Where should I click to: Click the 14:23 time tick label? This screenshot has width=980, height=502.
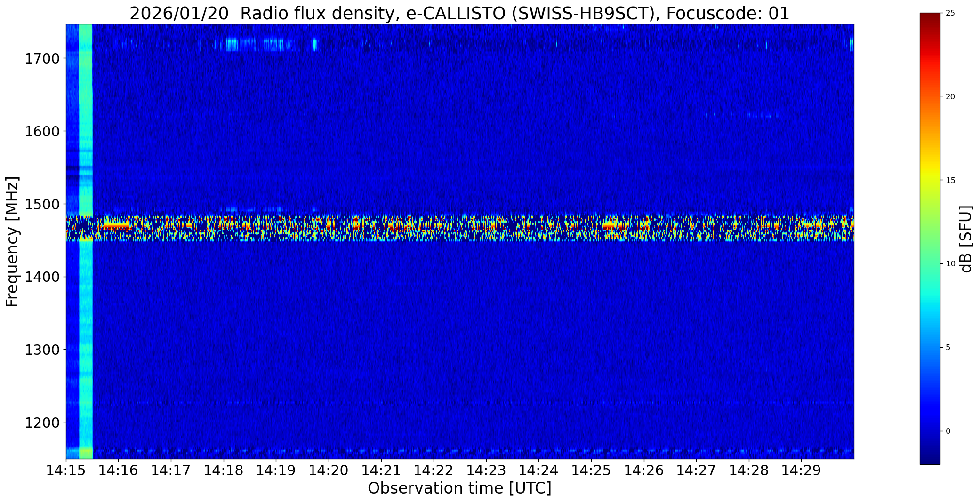click(x=486, y=470)
